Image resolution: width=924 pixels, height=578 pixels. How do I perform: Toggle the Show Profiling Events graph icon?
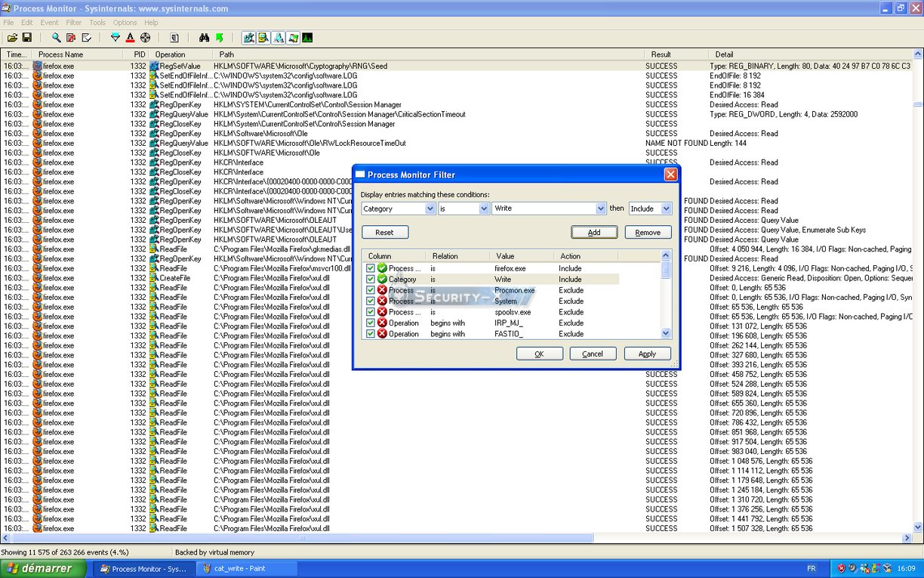coord(308,38)
